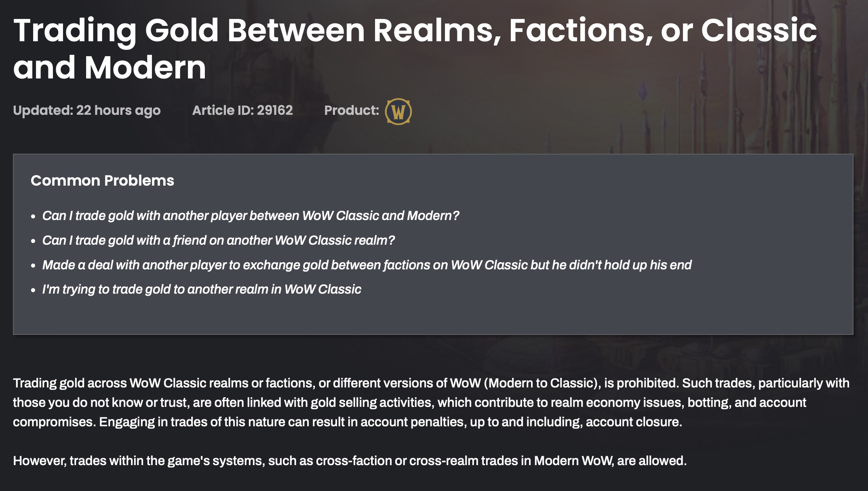Screen dimensions: 868x491
Task: Click the word 'Modern' in the title's second line
Action: pyautogui.click(x=145, y=67)
